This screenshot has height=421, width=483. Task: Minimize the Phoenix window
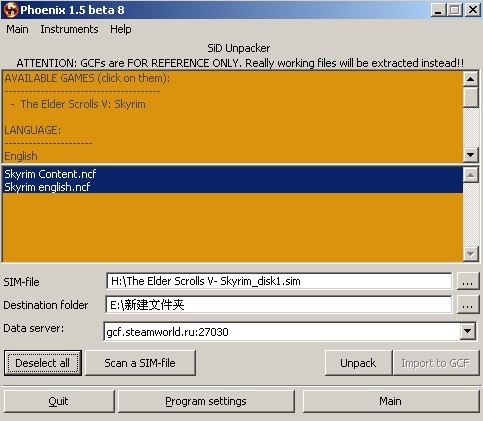(438, 10)
